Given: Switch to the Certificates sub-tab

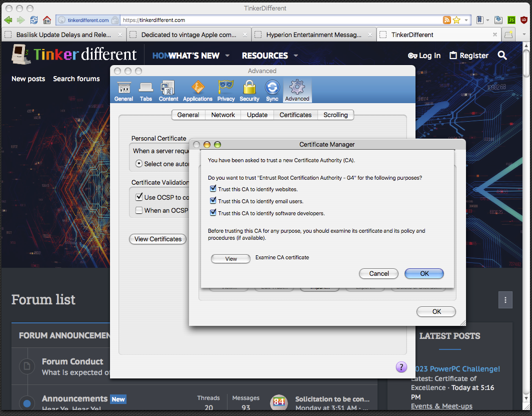Looking at the screenshot, I should click(x=295, y=115).
